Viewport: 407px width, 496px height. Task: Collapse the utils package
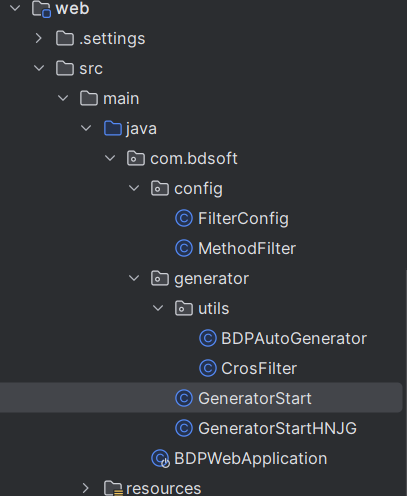(x=158, y=308)
